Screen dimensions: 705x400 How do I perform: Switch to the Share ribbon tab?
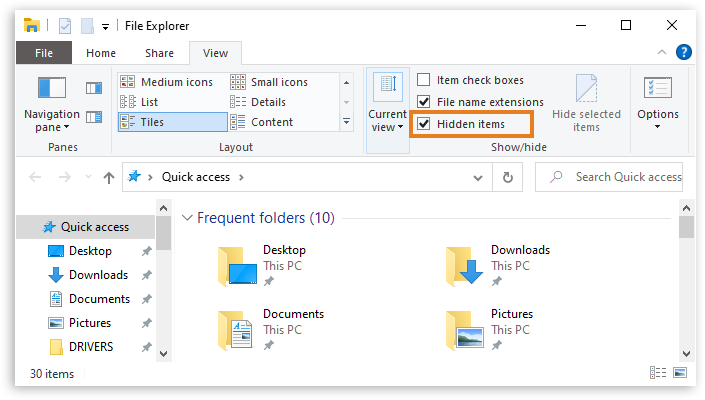click(x=159, y=53)
